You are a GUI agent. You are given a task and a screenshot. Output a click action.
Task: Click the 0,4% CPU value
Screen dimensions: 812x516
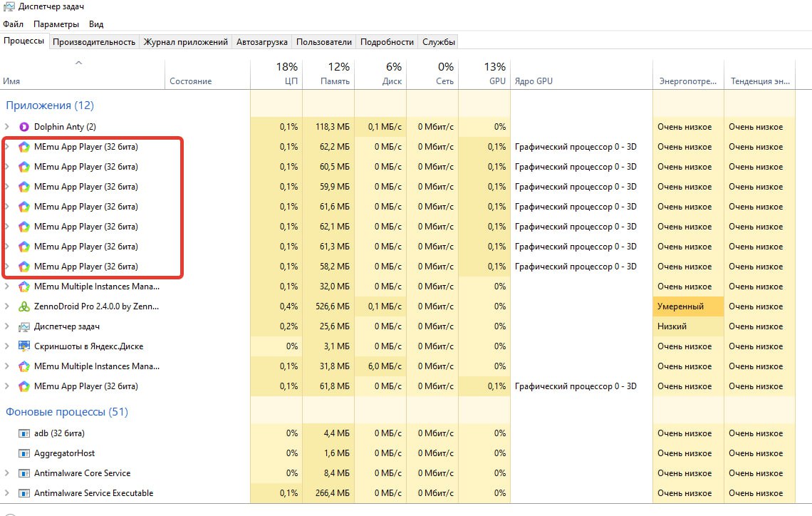pos(289,306)
